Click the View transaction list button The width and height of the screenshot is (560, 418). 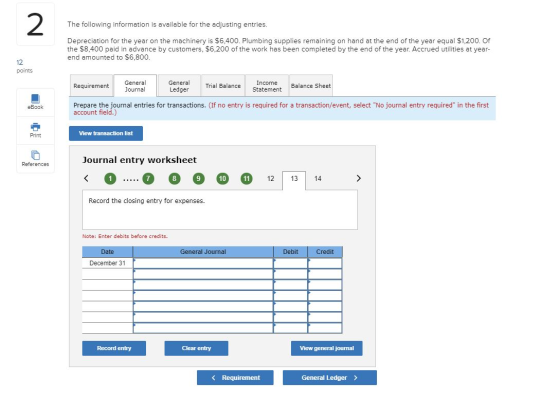[x=106, y=133]
